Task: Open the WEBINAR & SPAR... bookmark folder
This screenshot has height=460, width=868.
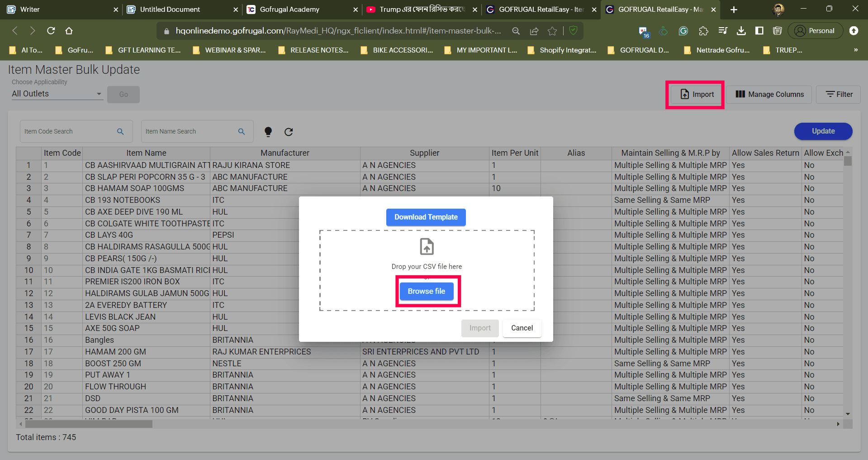Action: (229, 50)
